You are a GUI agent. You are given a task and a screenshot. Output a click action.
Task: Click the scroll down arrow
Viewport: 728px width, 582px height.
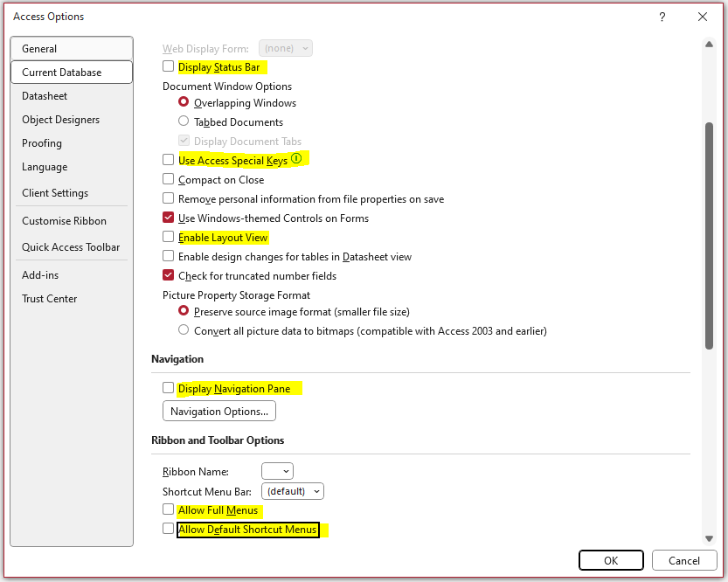709,538
